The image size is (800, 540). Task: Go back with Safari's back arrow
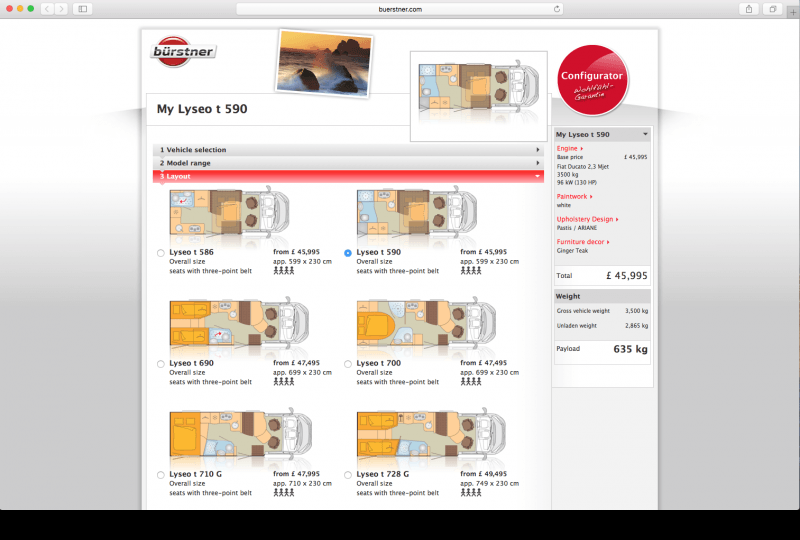pyautogui.click(x=47, y=9)
